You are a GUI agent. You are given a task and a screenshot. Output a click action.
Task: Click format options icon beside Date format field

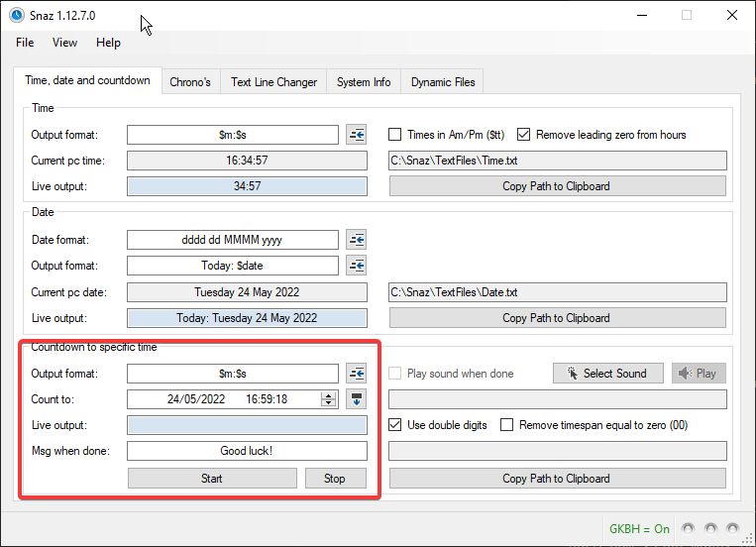(356, 240)
